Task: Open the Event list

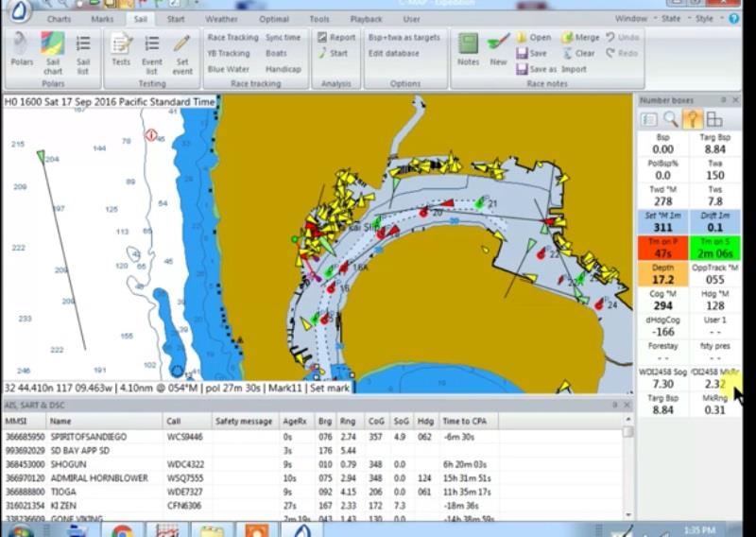Action: click(x=152, y=53)
